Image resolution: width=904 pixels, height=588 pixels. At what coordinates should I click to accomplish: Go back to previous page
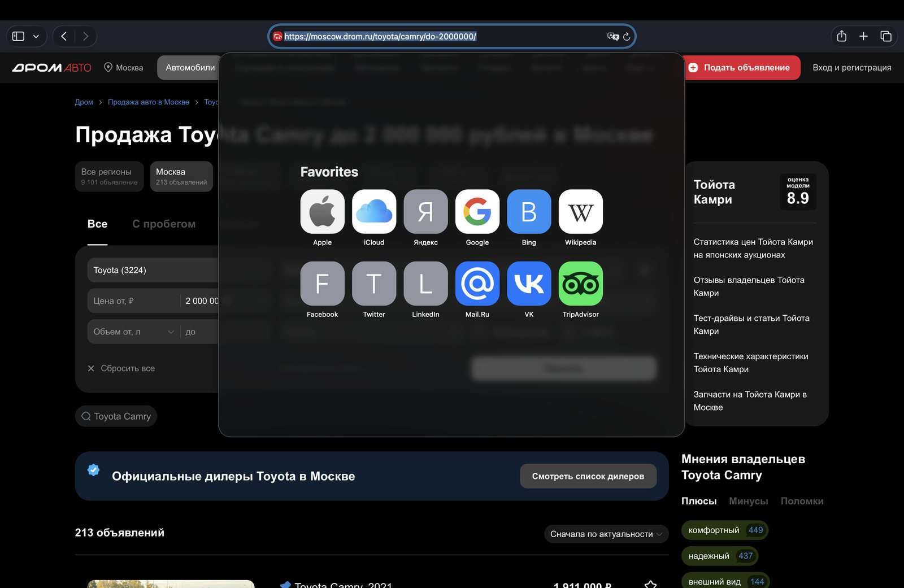[64, 36]
